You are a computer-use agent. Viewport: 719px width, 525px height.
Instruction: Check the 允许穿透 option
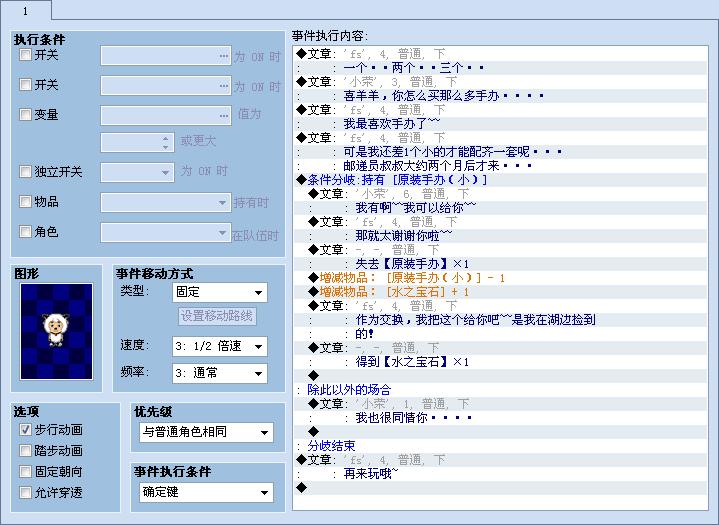(25, 492)
